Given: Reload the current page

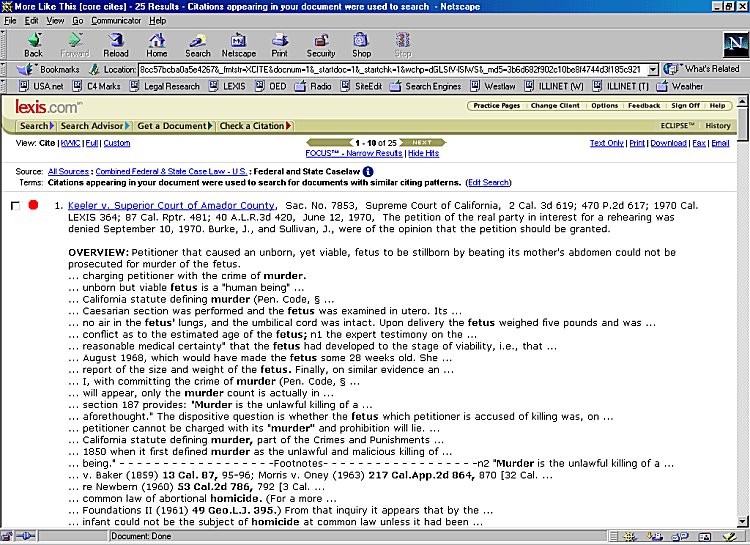Looking at the screenshot, I should [116, 45].
